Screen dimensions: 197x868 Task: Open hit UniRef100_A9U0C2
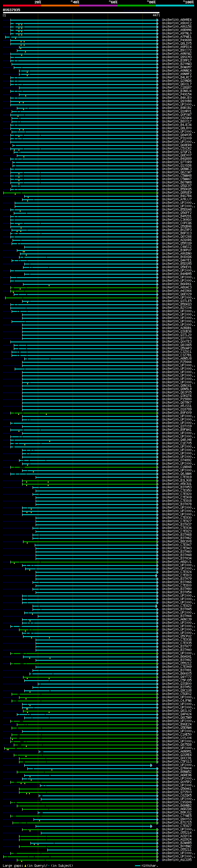click(177, 23)
